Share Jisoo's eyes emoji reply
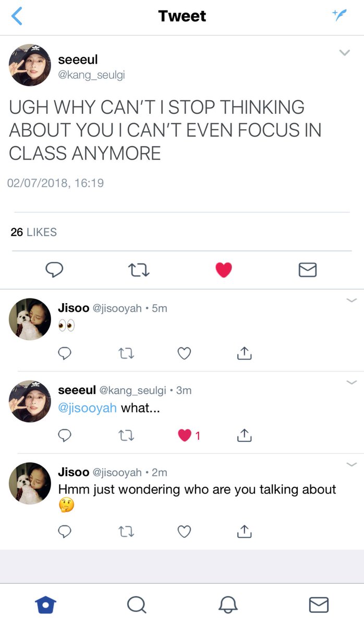Screen dimensions: 364x626 tap(244, 353)
